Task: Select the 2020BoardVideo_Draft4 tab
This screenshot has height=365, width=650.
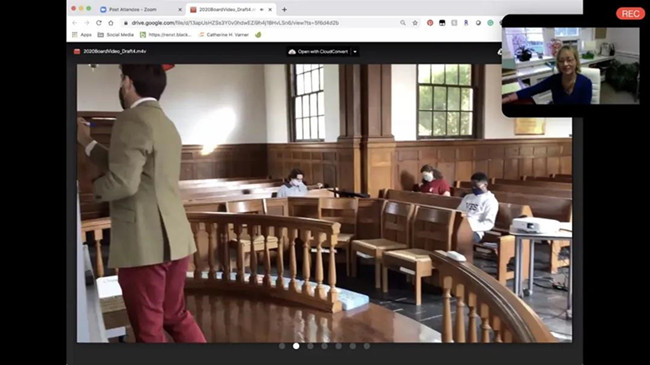Action: point(227,9)
